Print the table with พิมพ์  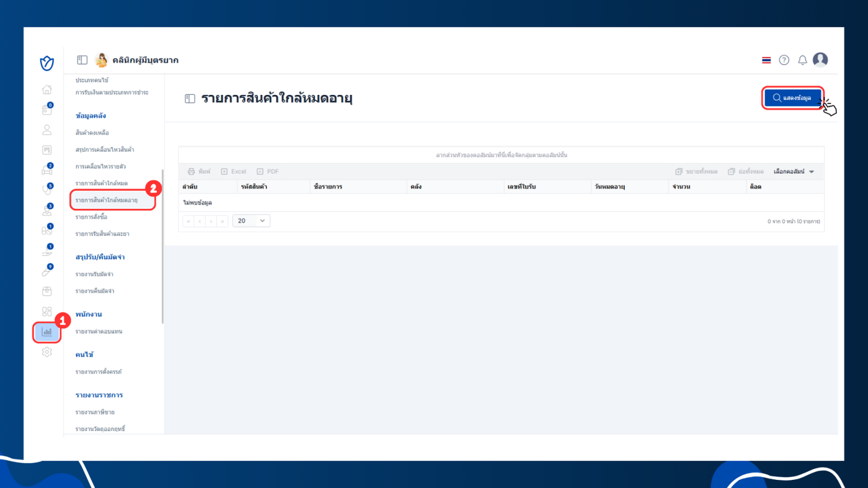199,172
